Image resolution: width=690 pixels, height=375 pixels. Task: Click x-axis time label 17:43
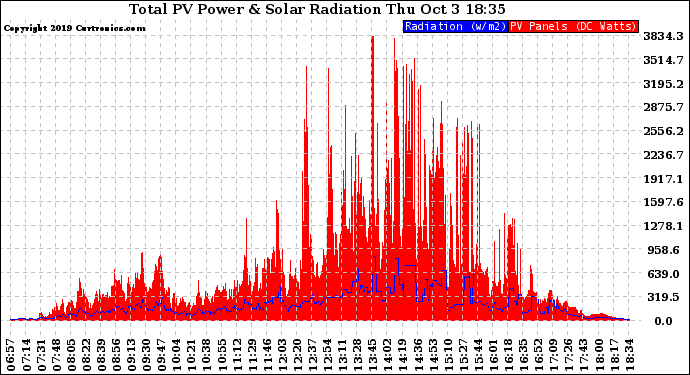click(x=583, y=354)
